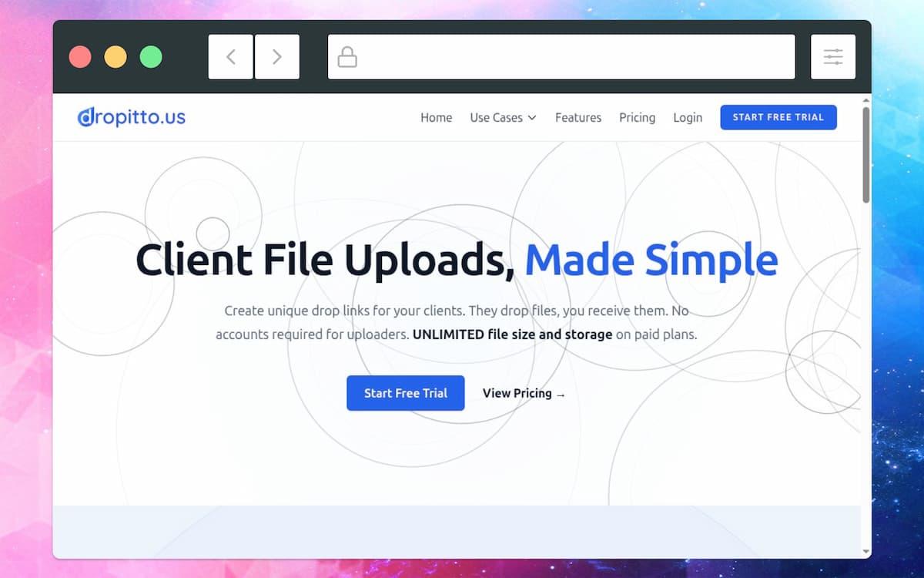The image size is (924, 578).
Task: Click the bold "UNLIMITED file size and storage" text
Action: (513, 334)
